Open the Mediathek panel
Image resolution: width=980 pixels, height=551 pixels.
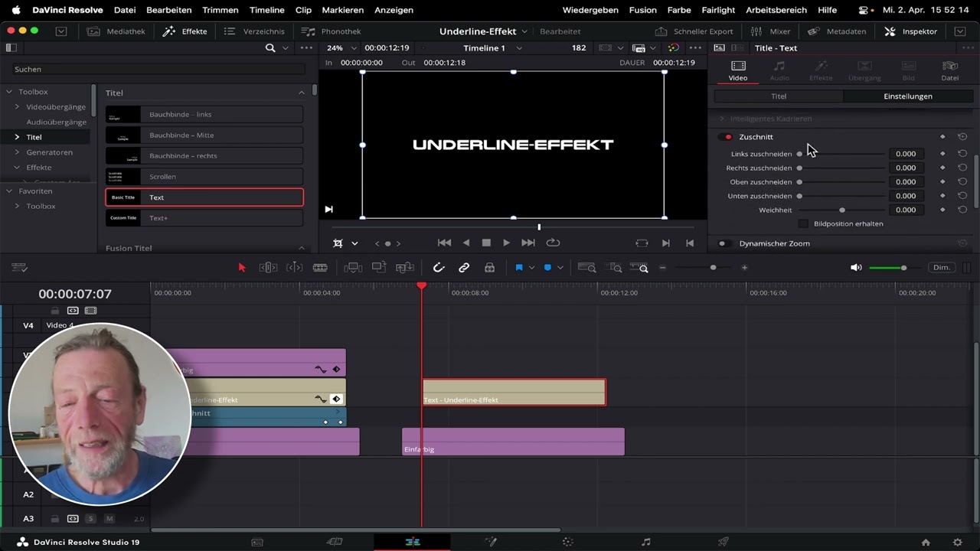pos(115,31)
